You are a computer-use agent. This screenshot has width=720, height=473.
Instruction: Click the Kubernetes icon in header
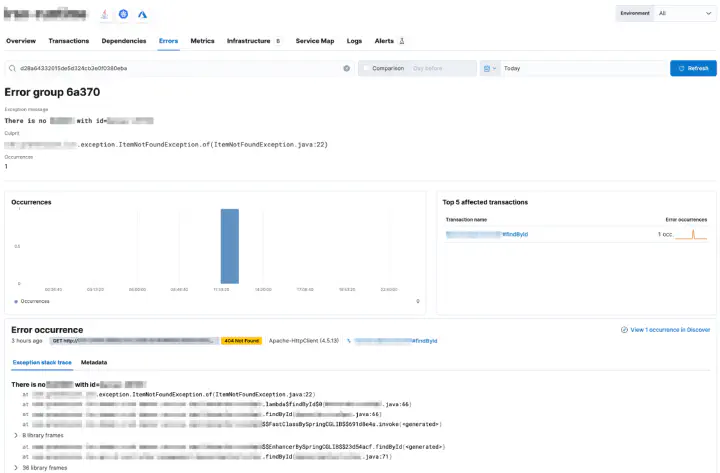(x=123, y=14)
